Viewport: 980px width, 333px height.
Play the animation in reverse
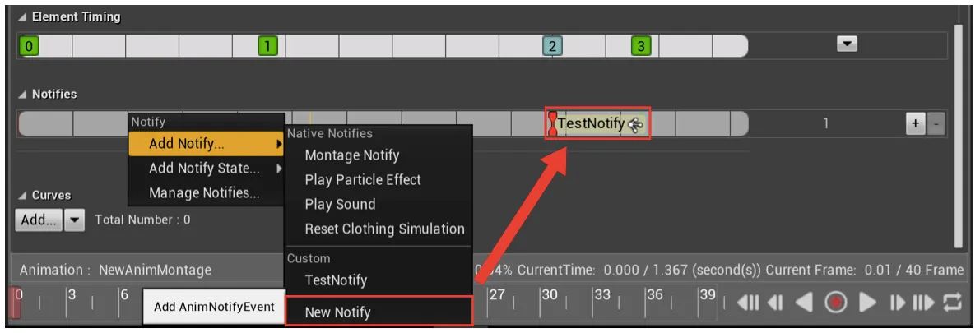[805, 303]
